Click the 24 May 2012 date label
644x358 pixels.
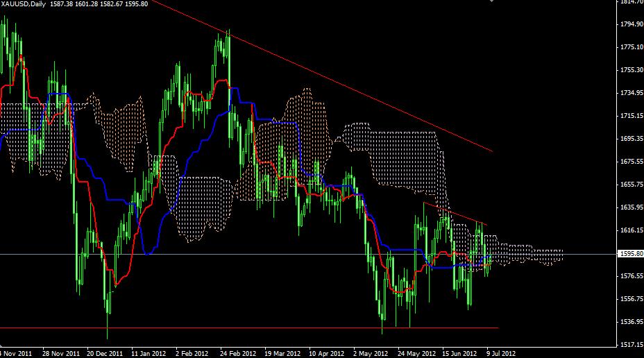click(x=416, y=353)
